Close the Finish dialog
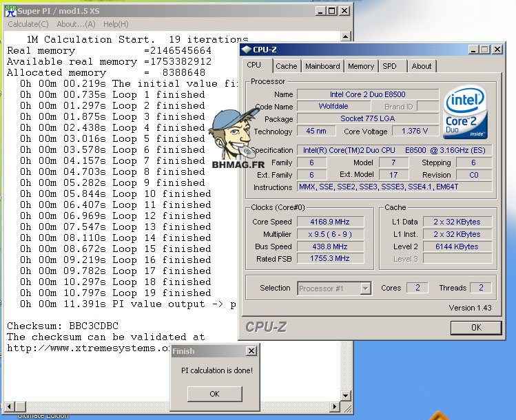This screenshot has width=516, height=420. pos(251,351)
